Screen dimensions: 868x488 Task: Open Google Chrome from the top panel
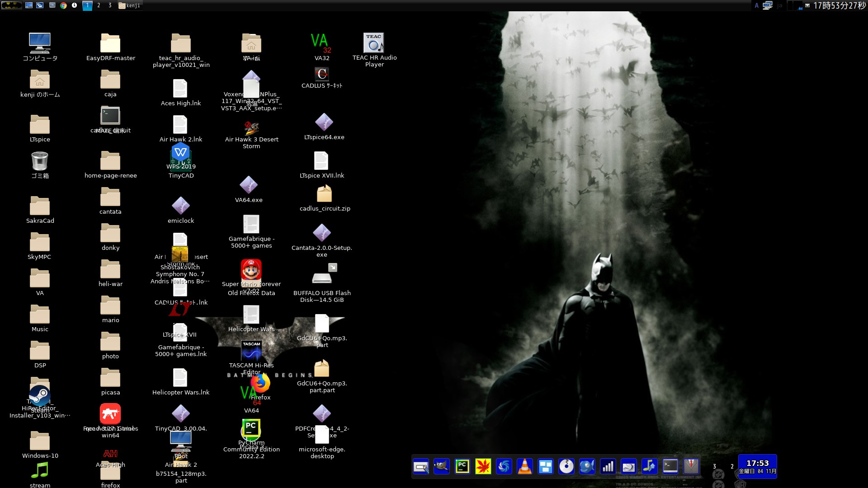point(63,5)
